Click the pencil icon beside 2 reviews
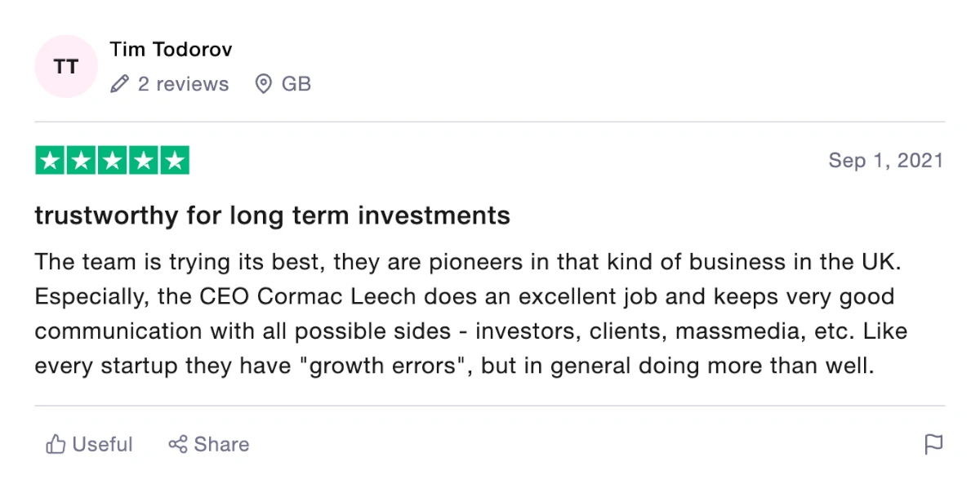 pos(120,84)
